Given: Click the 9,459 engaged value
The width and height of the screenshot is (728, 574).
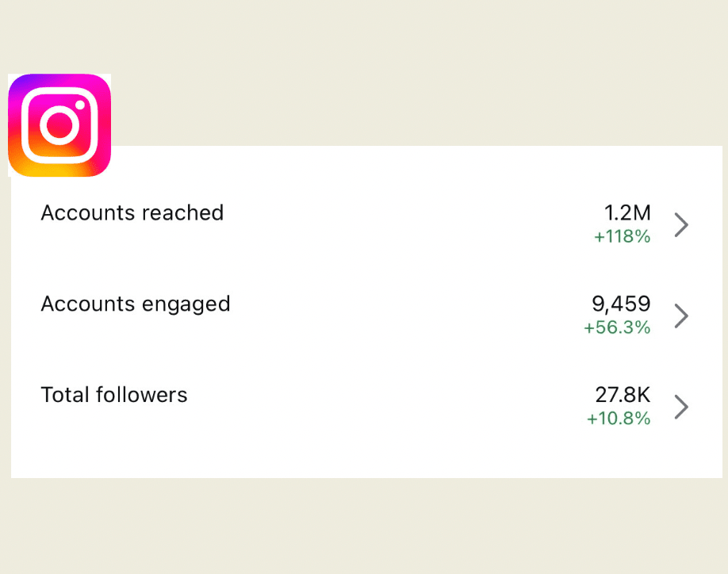Looking at the screenshot, I should click(x=621, y=304).
